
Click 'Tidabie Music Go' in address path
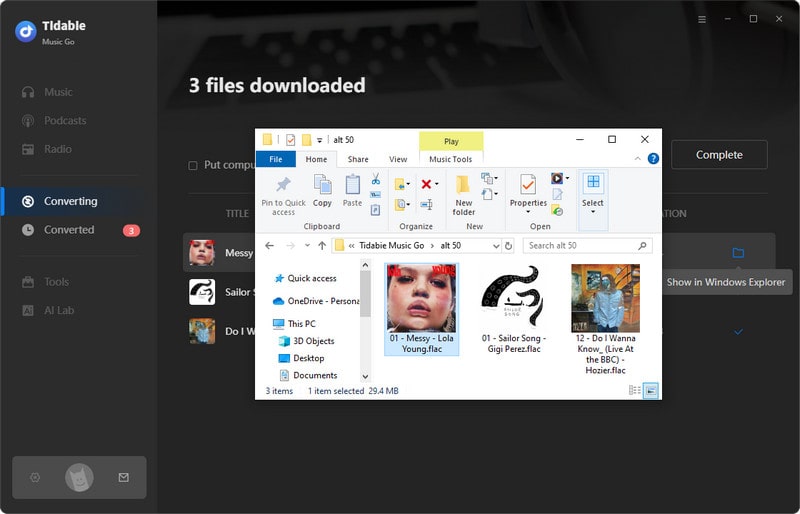pos(391,246)
